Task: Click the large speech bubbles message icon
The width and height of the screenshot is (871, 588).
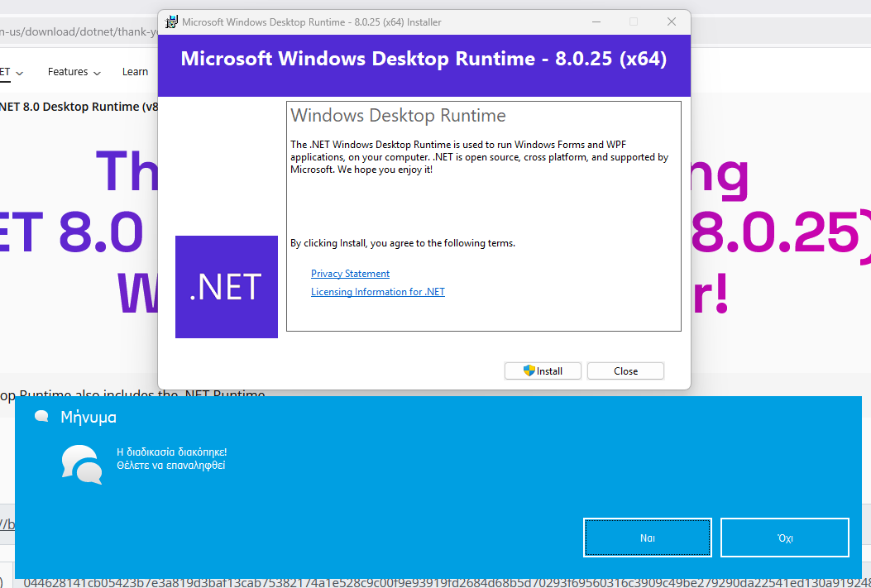Action: [x=82, y=464]
